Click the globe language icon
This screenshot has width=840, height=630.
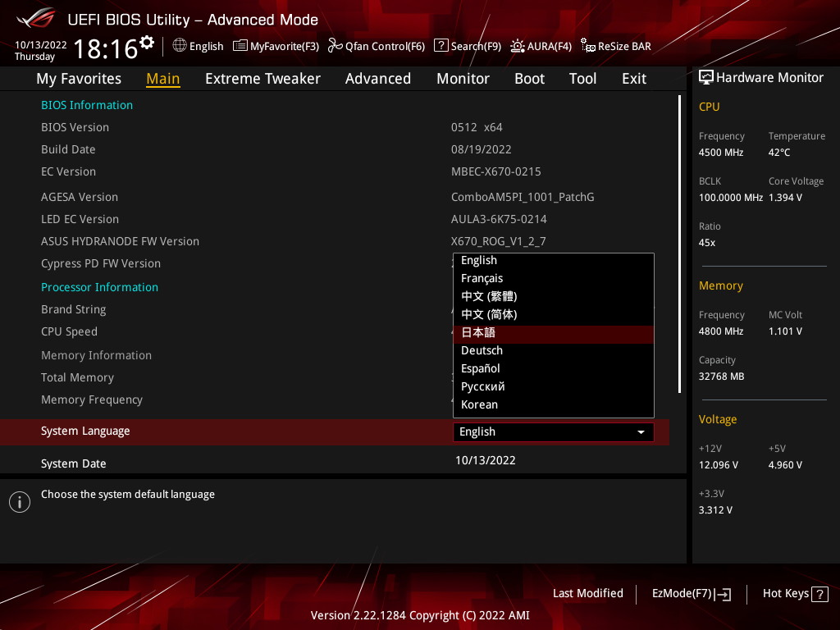click(180, 45)
